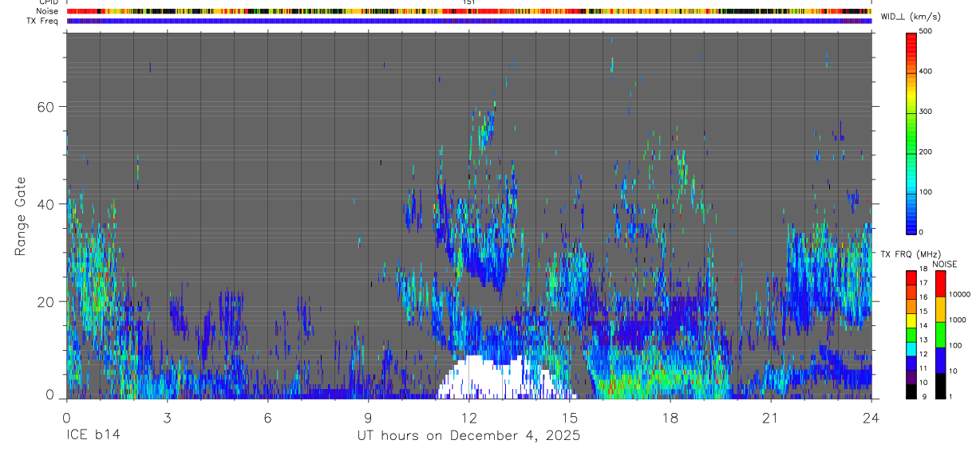Click the 'Noise' strip label at top
Image resolution: width=980 pixels, height=452 pixels.
point(47,11)
